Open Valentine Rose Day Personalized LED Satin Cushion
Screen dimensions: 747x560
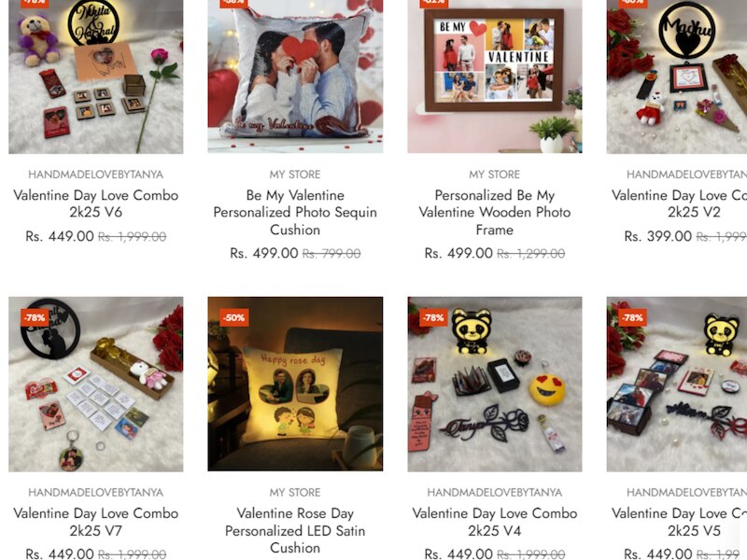295,530
